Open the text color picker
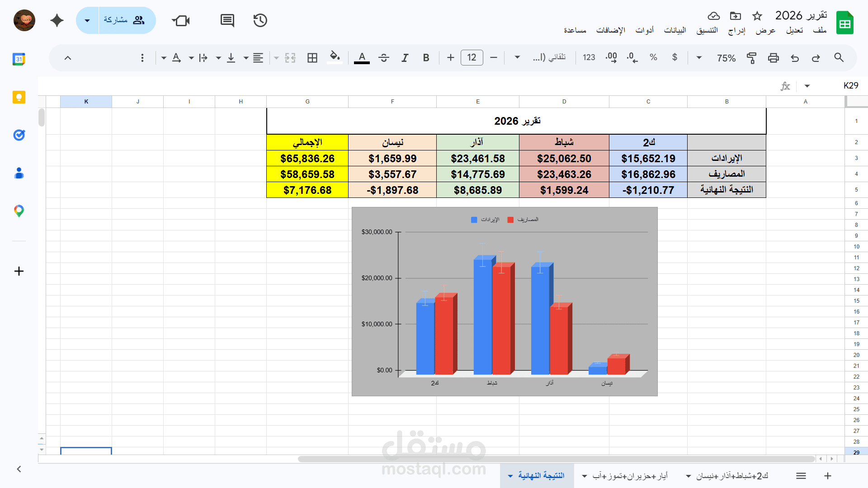 point(362,58)
